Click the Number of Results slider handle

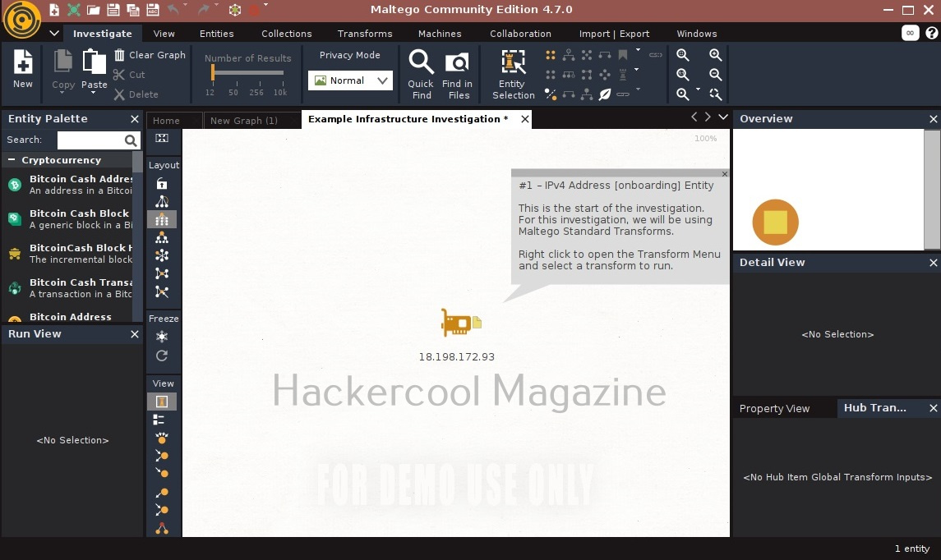213,72
